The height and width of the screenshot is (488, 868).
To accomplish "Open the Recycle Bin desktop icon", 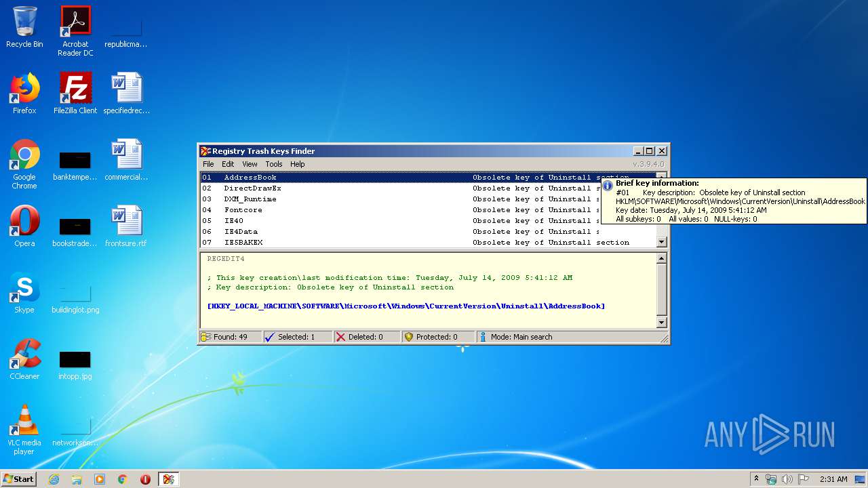I will click(x=24, y=27).
